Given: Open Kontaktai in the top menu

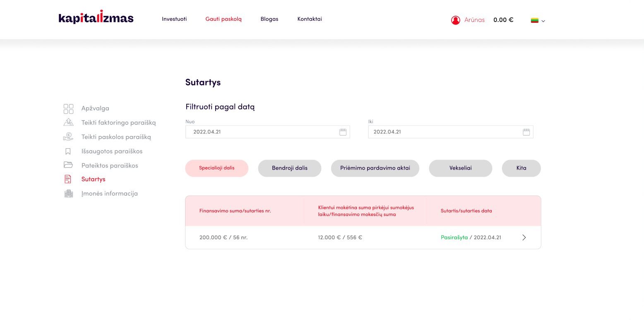Looking at the screenshot, I should [310, 19].
